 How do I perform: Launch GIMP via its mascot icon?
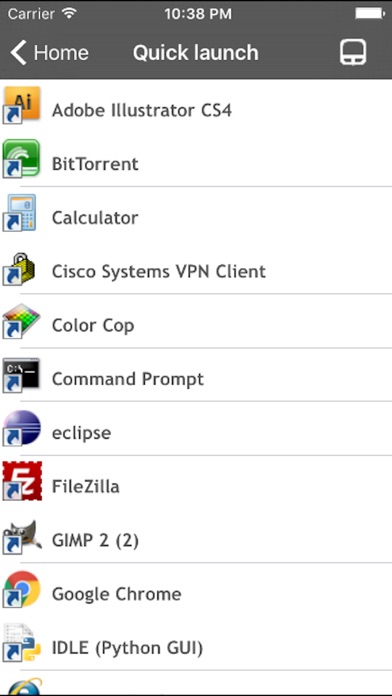tap(22, 537)
